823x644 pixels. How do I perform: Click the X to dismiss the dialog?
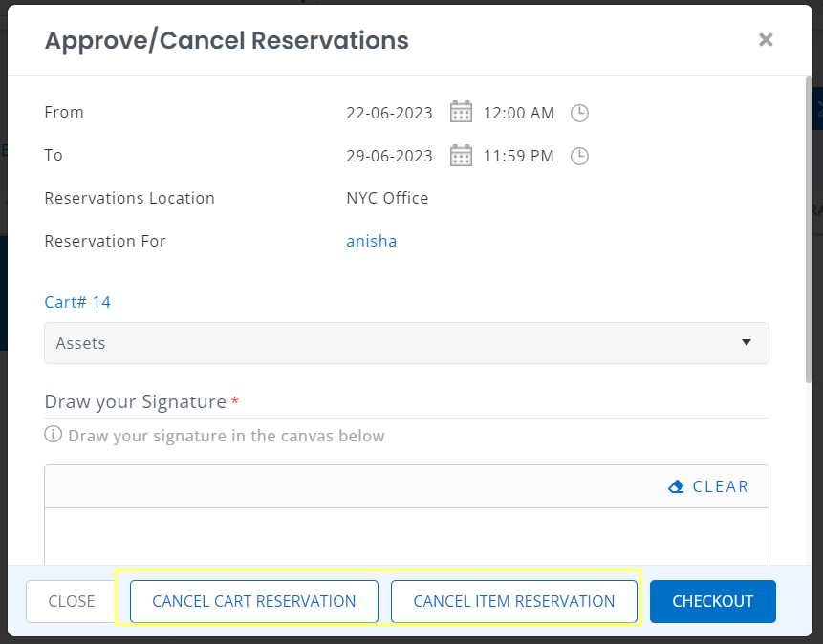(x=765, y=40)
